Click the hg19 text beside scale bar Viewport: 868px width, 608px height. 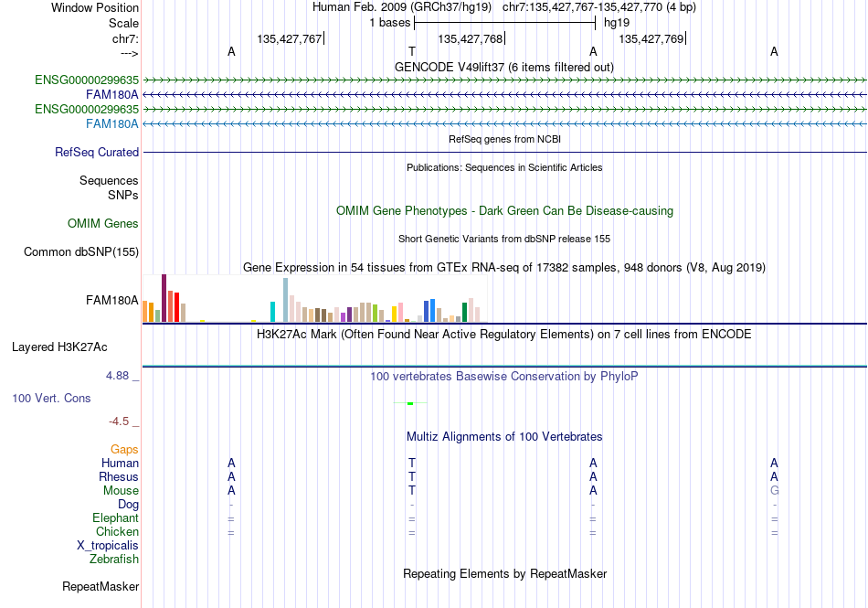(617, 23)
